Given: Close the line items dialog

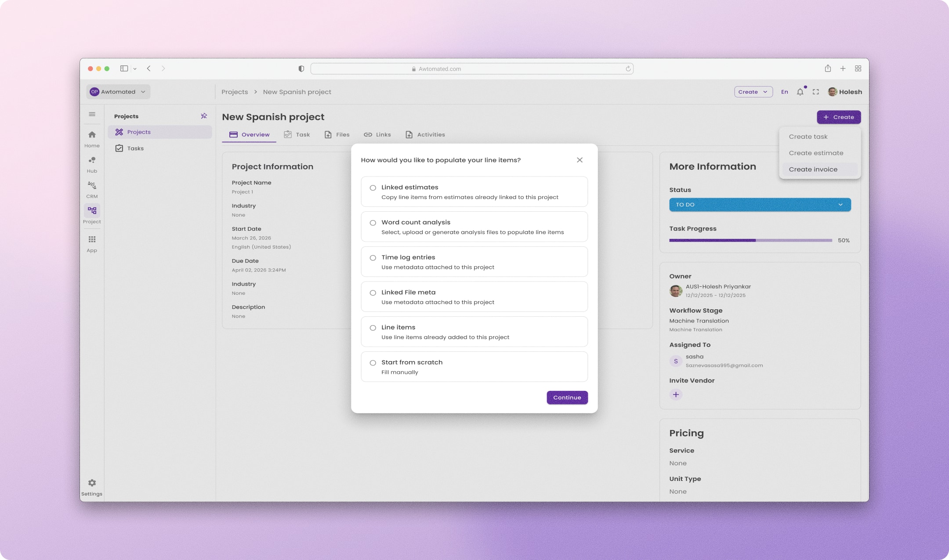Looking at the screenshot, I should pyautogui.click(x=580, y=160).
